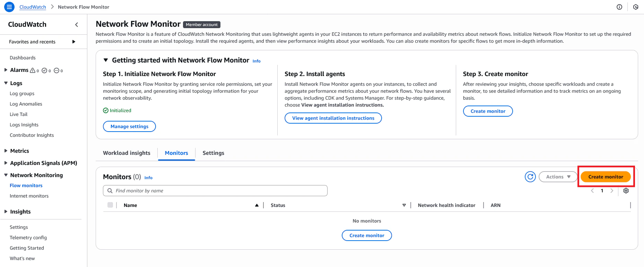Click Create monitor under Step 3
644x267 pixels.
click(x=488, y=111)
